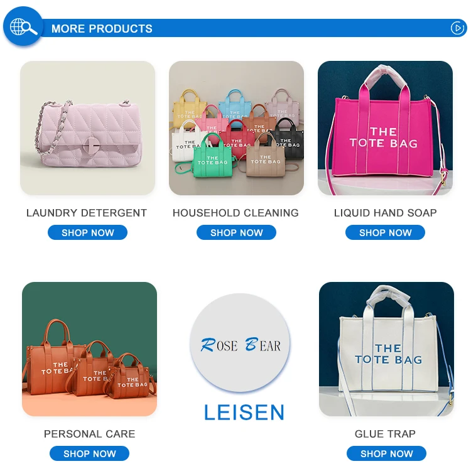
Task: Select the LAUNDRY DETERGENT label
Action: click(x=87, y=213)
